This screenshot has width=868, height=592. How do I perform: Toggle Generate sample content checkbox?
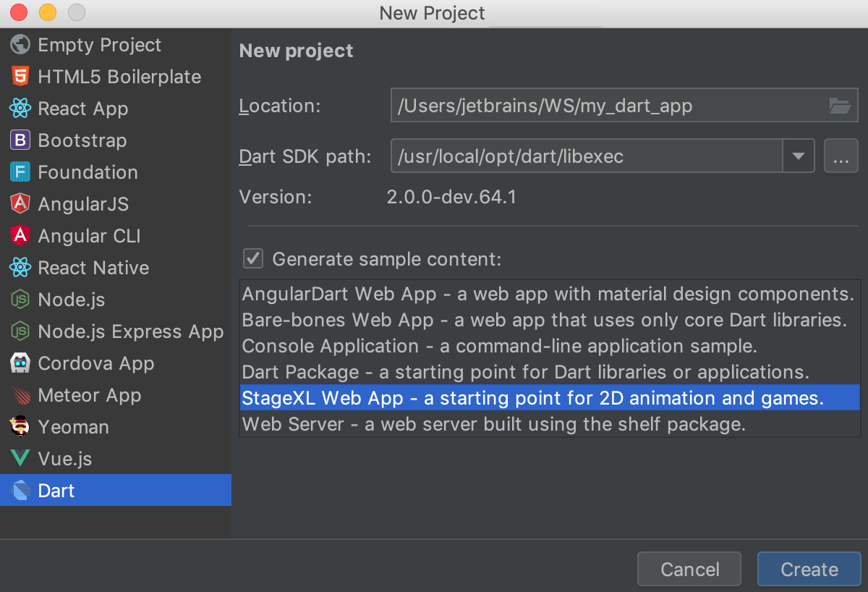coord(253,258)
